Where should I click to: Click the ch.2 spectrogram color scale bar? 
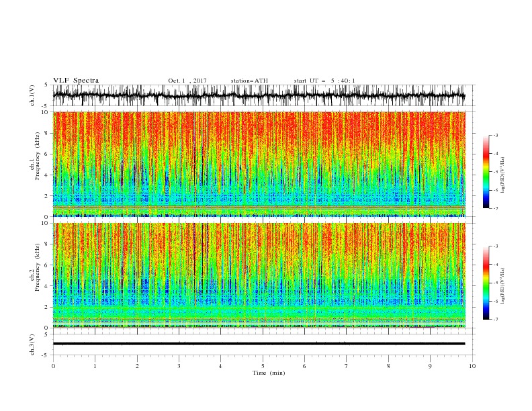(486, 283)
